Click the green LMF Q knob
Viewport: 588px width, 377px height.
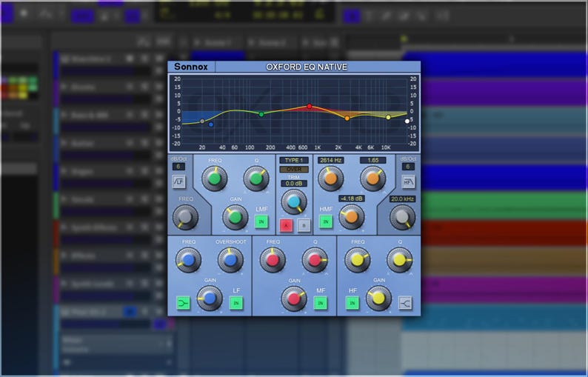pyautogui.click(x=256, y=179)
